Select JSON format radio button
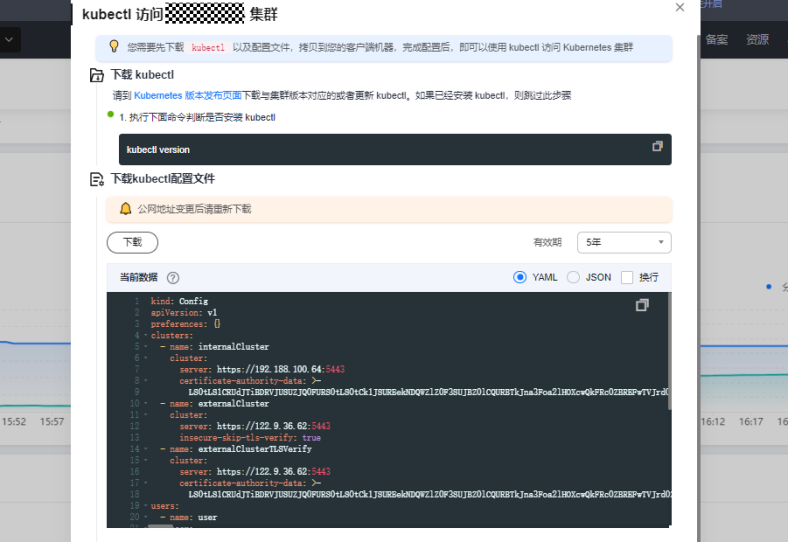Image resolution: width=788 pixels, height=542 pixels. point(573,277)
